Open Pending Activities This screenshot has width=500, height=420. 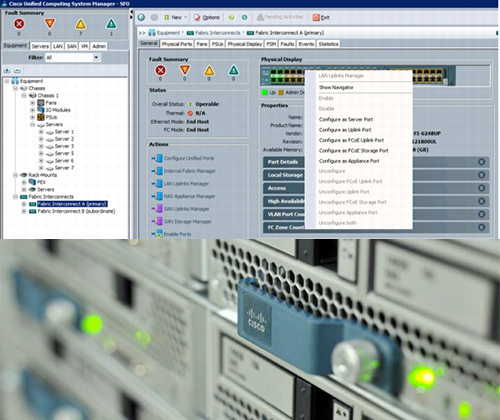coord(280,17)
